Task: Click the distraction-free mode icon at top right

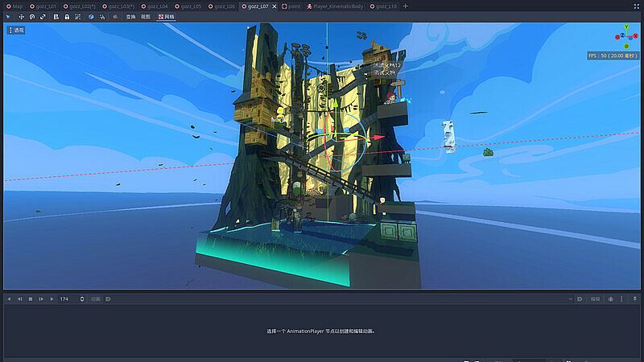Action: click(x=636, y=6)
